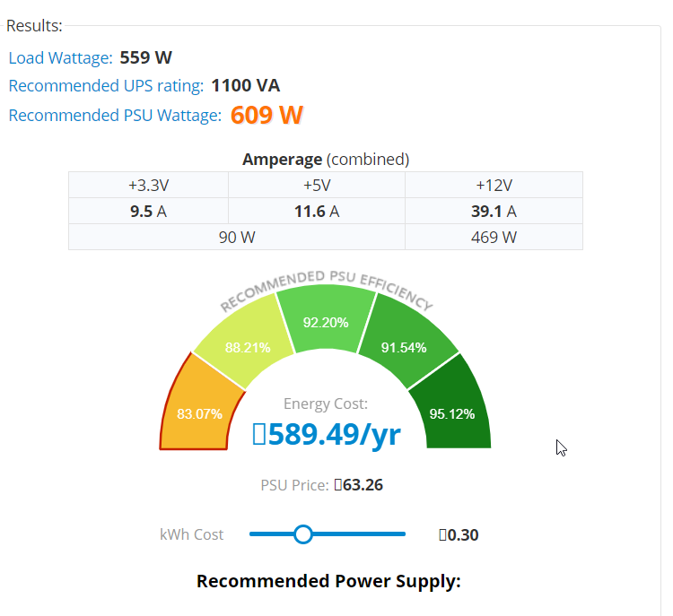Click the 39.1 A amperage cell
Viewport: 673px width, 616px height.
(x=494, y=212)
